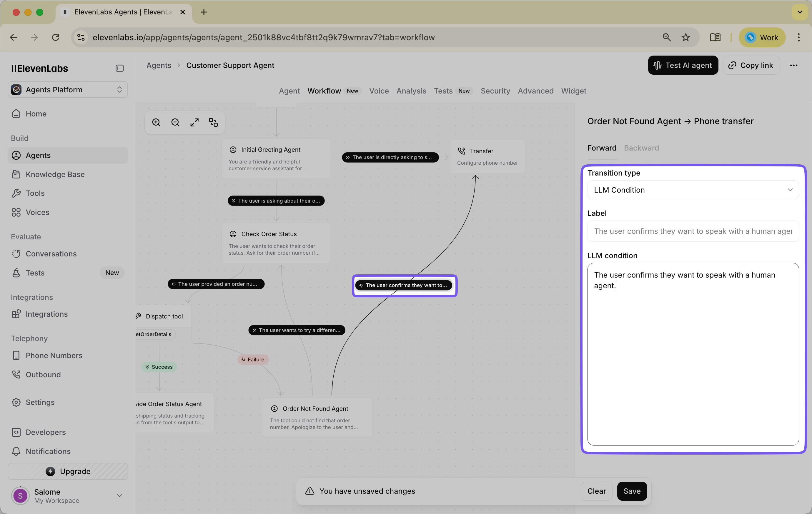The height and width of the screenshot is (514, 812).
Task: Click the auto-arrange layout icon in canvas toolbar
Action: coord(213,122)
